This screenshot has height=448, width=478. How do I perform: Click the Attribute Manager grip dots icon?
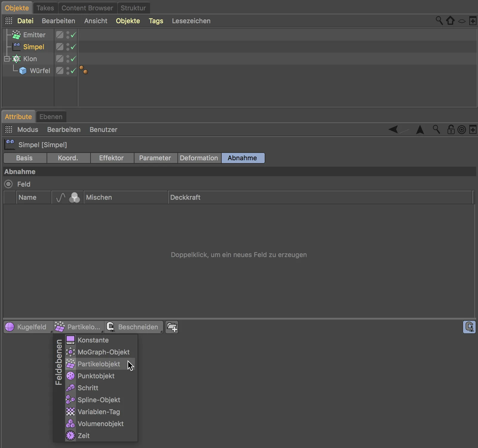(9, 129)
